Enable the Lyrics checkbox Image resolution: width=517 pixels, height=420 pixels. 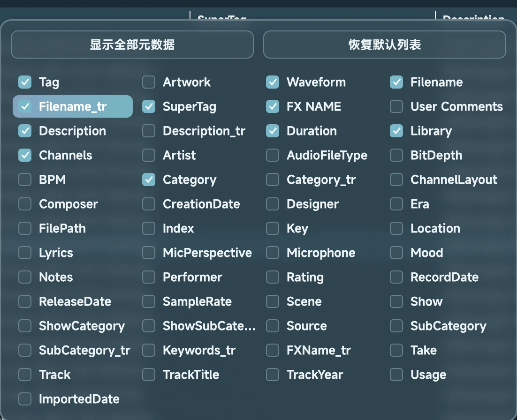[25, 253]
